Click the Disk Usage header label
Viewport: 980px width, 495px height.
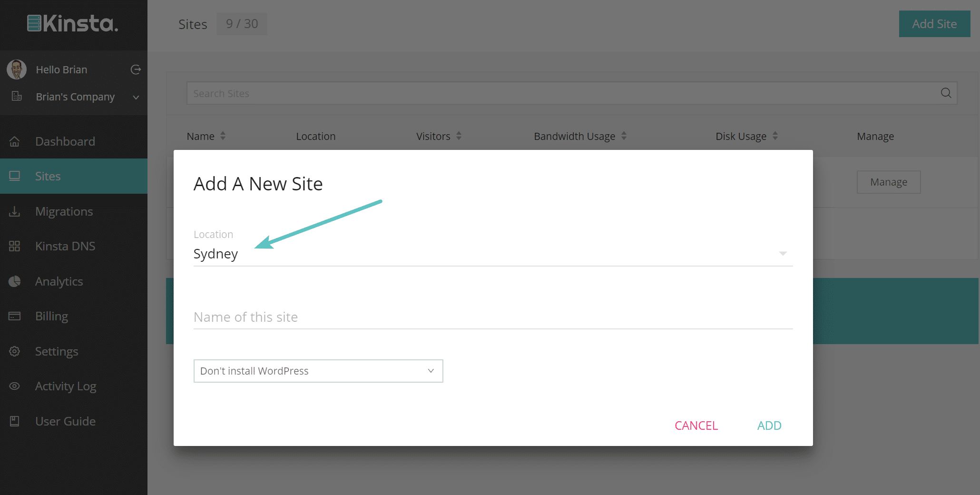pyautogui.click(x=741, y=137)
